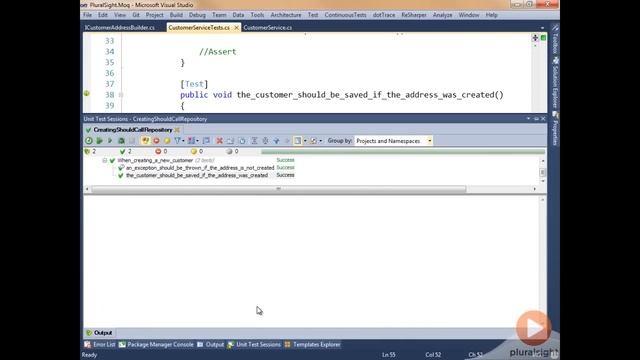Open the Solution Explorer side tab
640x360 pixels.
click(x=555, y=82)
